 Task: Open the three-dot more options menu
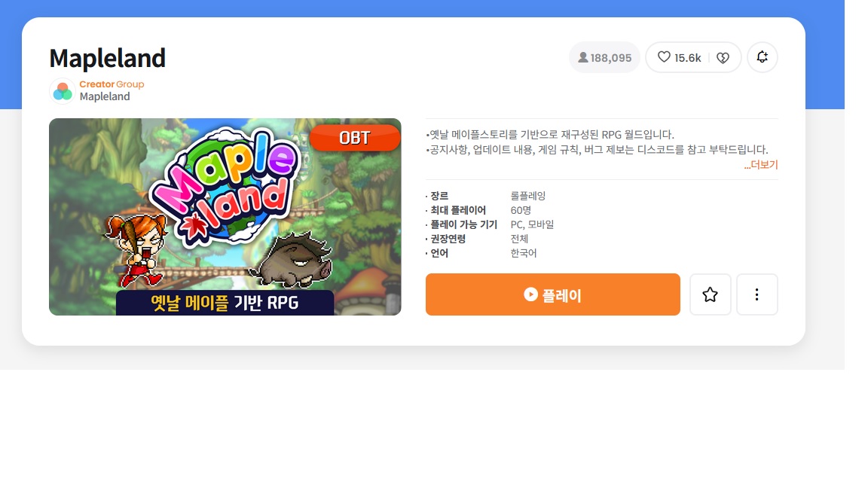click(x=756, y=294)
